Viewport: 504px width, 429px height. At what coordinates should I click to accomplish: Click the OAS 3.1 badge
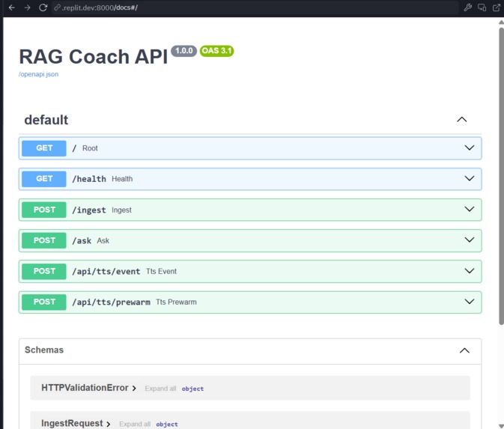(x=216, y=51)
